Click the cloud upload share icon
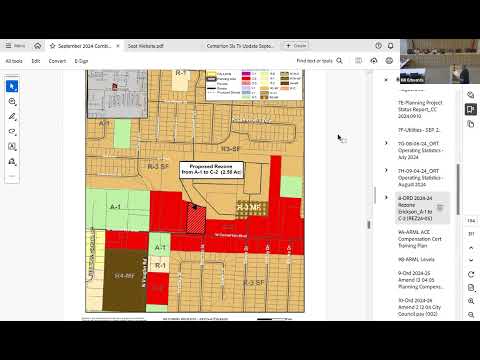Screen dimensions: 480x360 coord(374,61)
